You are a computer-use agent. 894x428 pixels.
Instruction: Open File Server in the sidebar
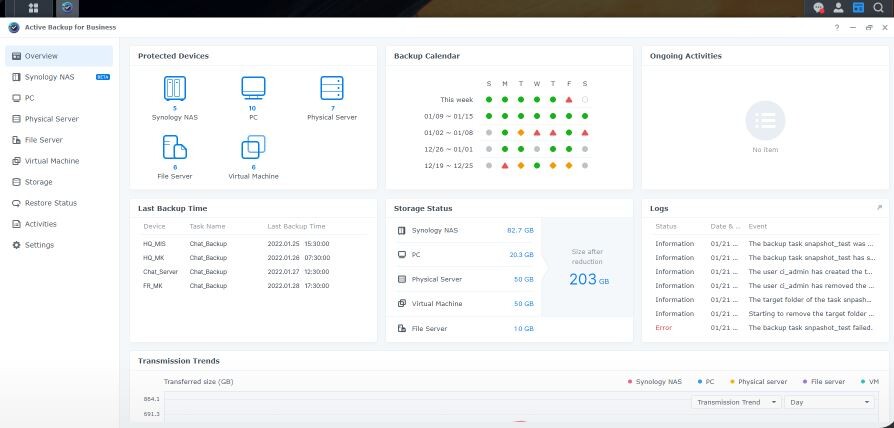[59, 140]
